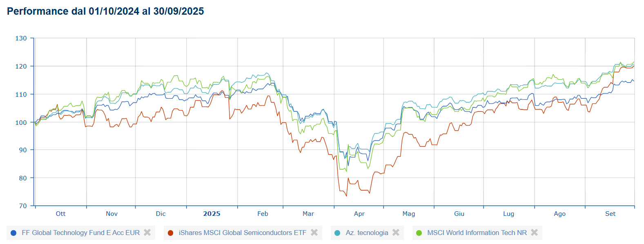Select MSCI World Information Tech NR label
Viewport: 644px width, 244px height.
[x=477, y=233]
